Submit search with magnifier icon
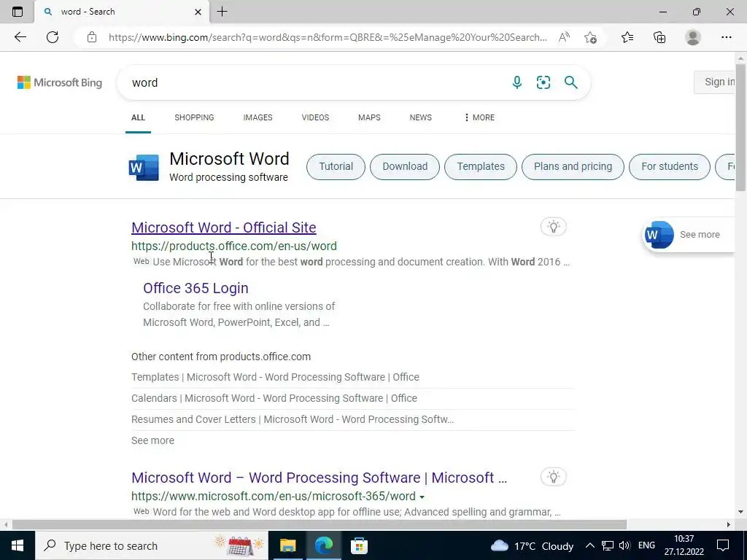The image size is (747, 560). (570, 82)
